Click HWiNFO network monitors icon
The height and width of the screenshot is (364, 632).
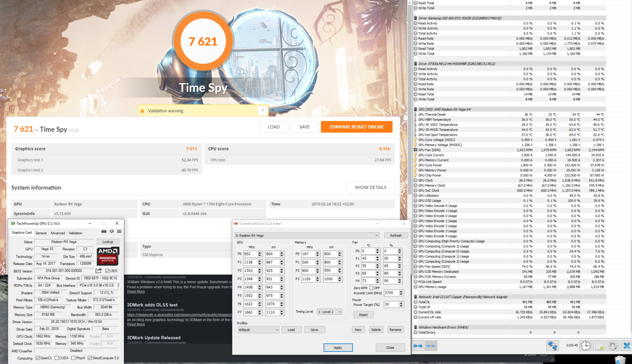pyautogui.click(x=552, y=346)
